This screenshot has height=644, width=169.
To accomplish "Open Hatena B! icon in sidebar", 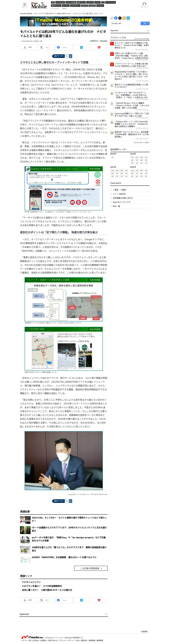I will click(x=128, y=18).
